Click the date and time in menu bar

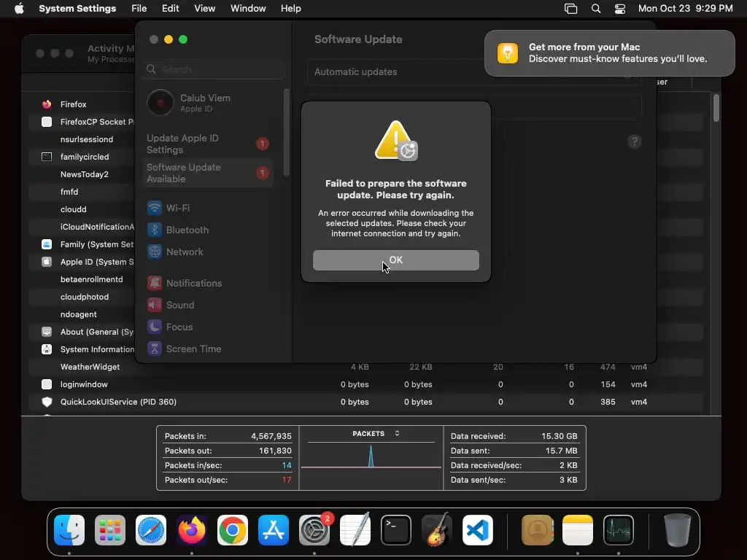[685, 9]
